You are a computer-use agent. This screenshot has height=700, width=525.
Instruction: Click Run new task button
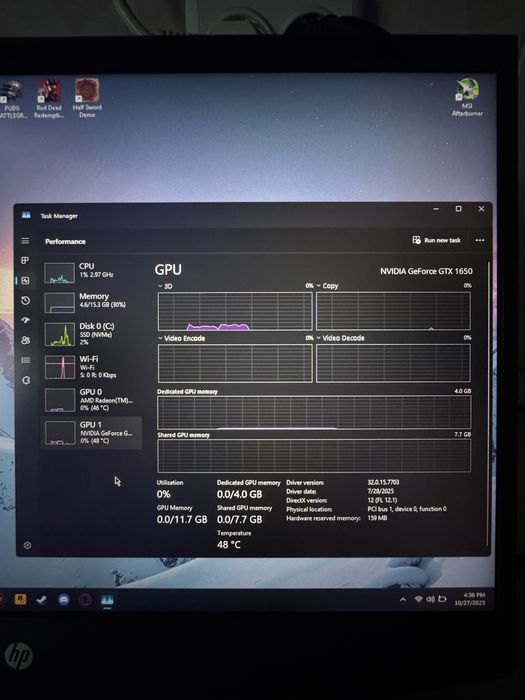click(x=436, y=240)
